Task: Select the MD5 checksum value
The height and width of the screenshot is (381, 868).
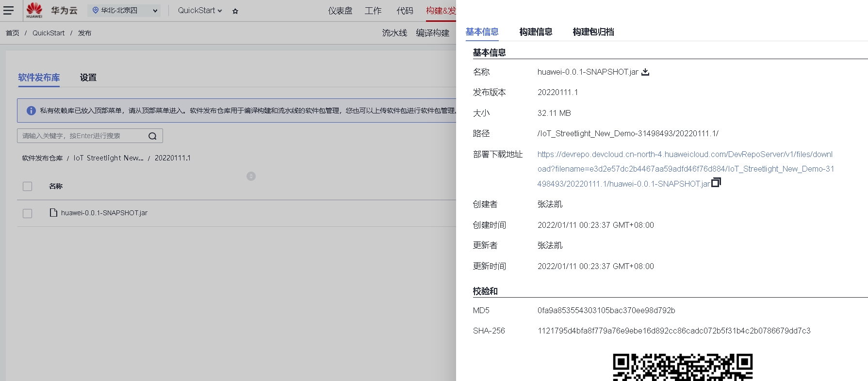Action: pos(606,310)
